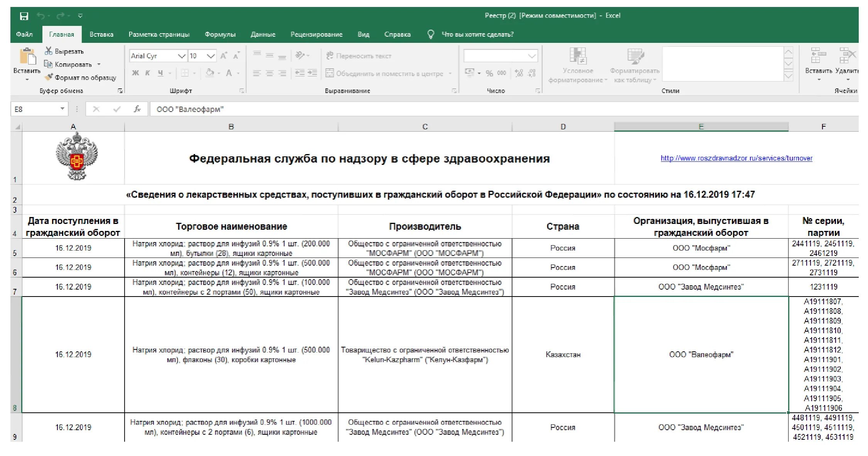The width and height of the screenshot is (868, 456).
Task: Click the insert function fx icon
Action: pyautogui.click(x=137, y=109)
